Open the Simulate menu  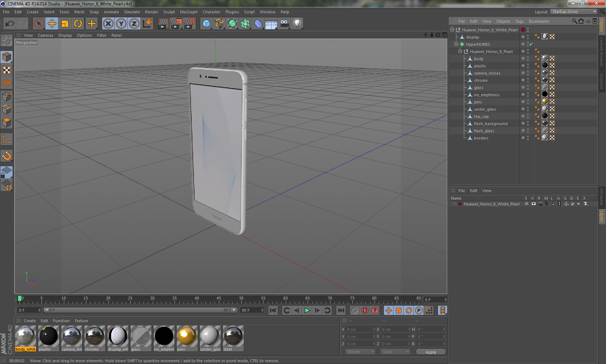click(x=132, y=12)
